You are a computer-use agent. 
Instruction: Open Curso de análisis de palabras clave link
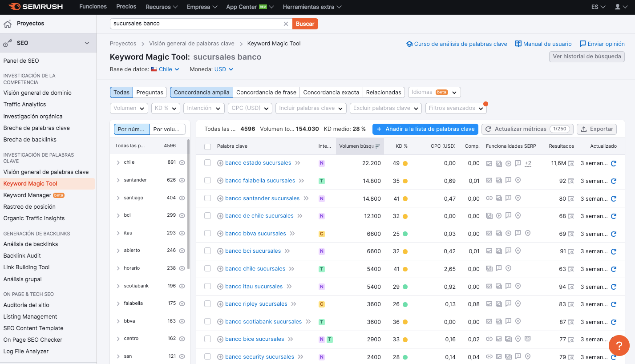click(457, 44)
